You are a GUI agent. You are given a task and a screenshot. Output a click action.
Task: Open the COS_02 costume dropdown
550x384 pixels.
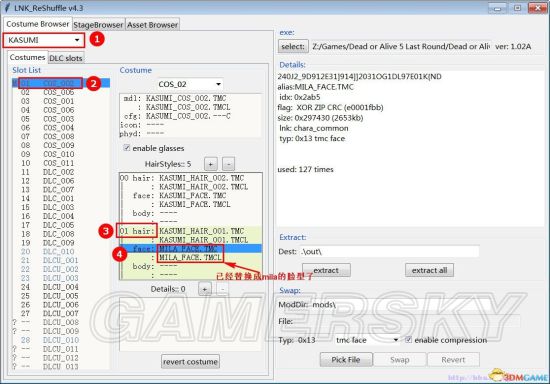190,84
